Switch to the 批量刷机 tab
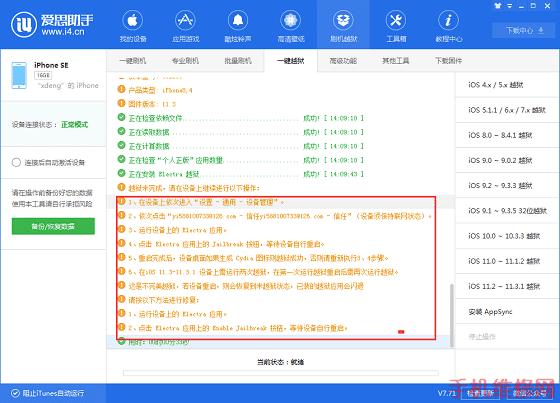The image size is (560, 403). 238,61
